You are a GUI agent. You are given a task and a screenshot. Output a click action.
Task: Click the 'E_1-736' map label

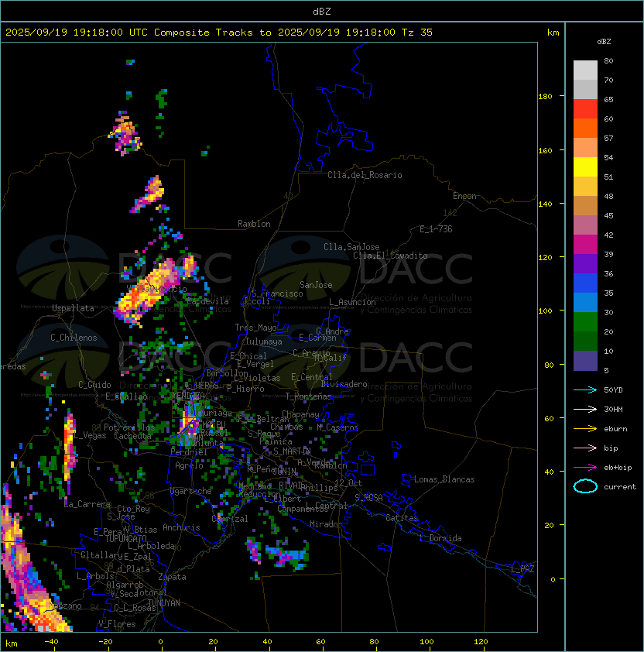(436, 229)
